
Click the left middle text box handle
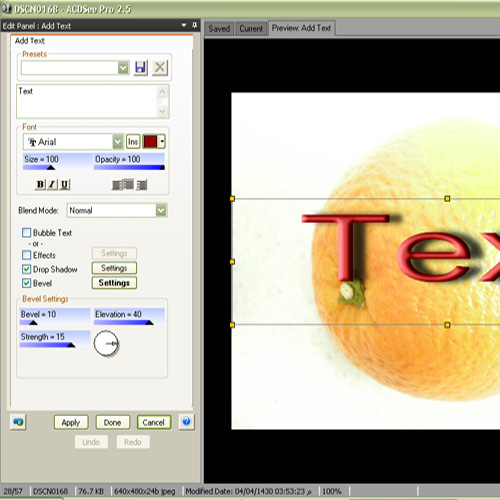pyautogui.click(x=232, y=262)
